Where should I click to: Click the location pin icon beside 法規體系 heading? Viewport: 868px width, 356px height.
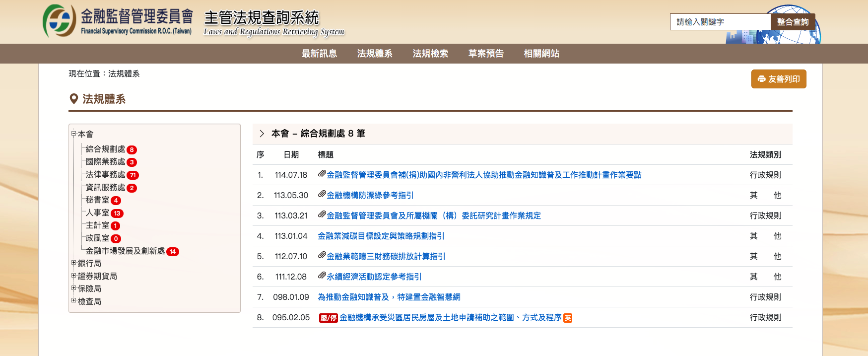pyautogui.click(x=74, y=99)
